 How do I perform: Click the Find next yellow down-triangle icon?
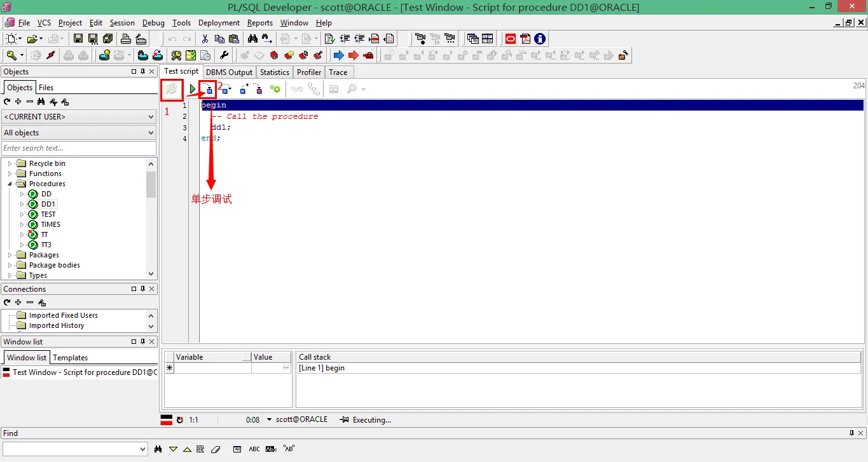[x=173, y=449]
